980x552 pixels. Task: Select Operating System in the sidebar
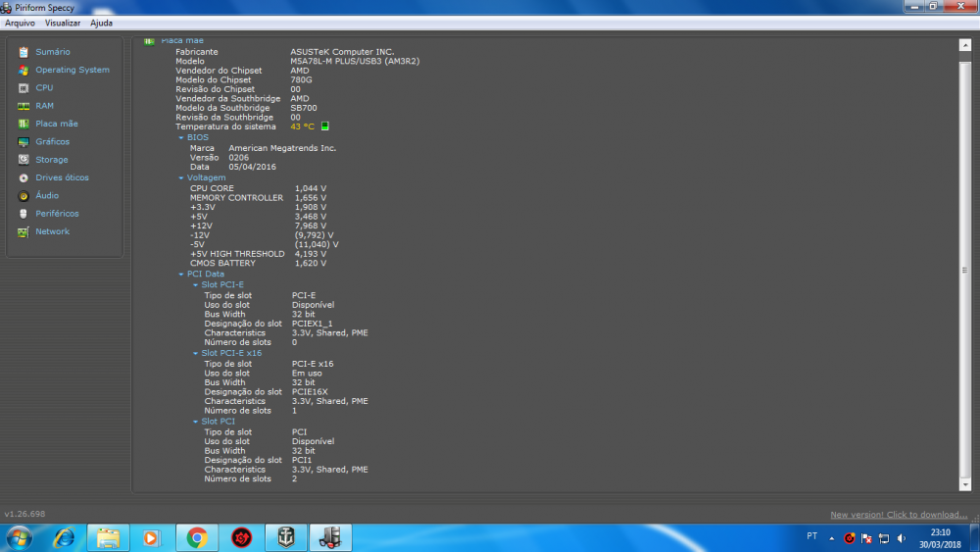click(72, 71)
